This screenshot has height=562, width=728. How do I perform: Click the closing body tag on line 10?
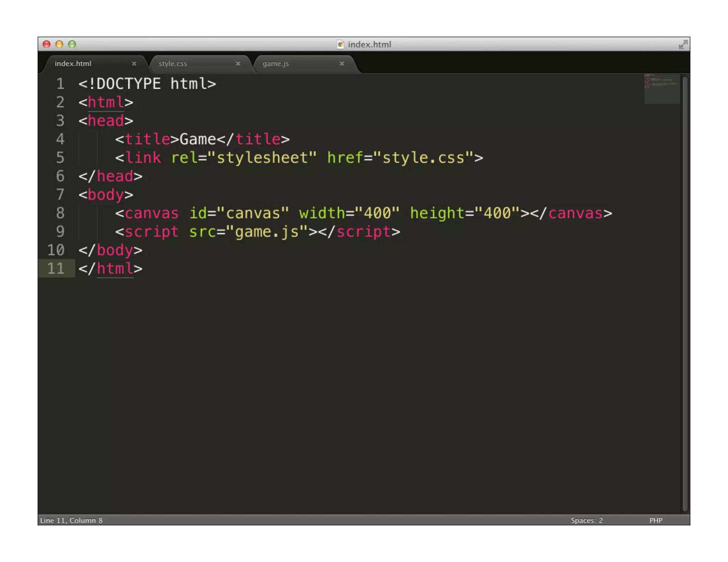(110, 250)
